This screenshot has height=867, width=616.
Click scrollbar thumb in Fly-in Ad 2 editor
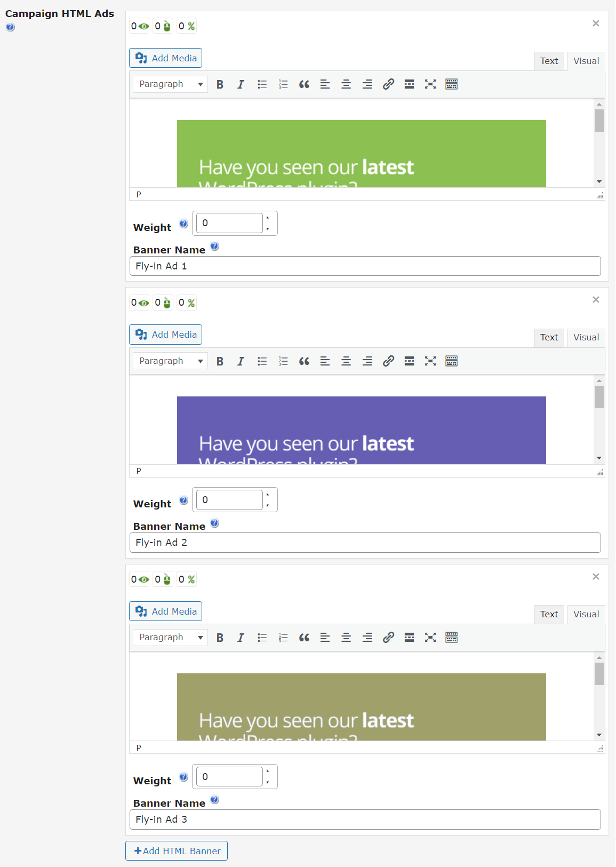[x=599, y=397]
